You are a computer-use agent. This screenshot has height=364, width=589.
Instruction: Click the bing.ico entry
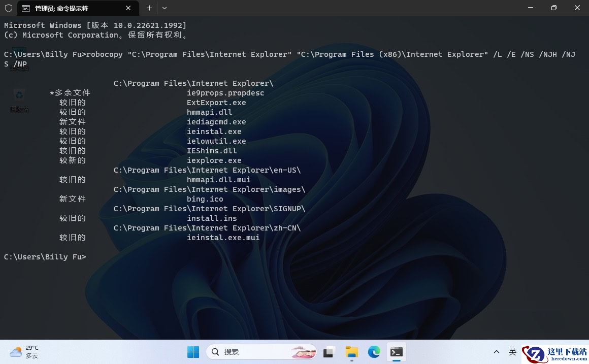pyautogui.click(x=205, y=199)
